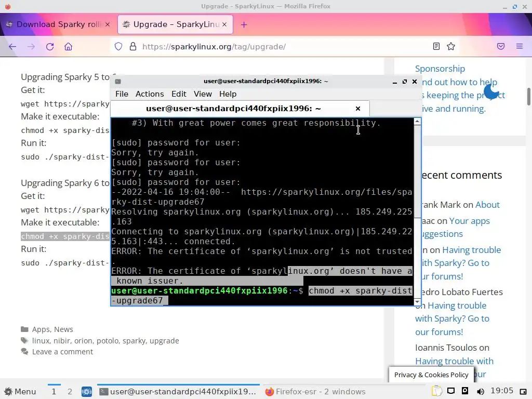Image resolution: width=532 pixels, height=399 pixels.
Task: Click terminal scrollbar down arrow
Action: 418,302
